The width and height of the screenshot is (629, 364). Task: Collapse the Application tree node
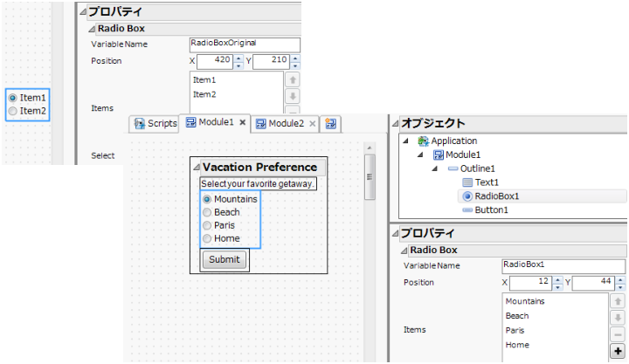click(x=405, y=141)
